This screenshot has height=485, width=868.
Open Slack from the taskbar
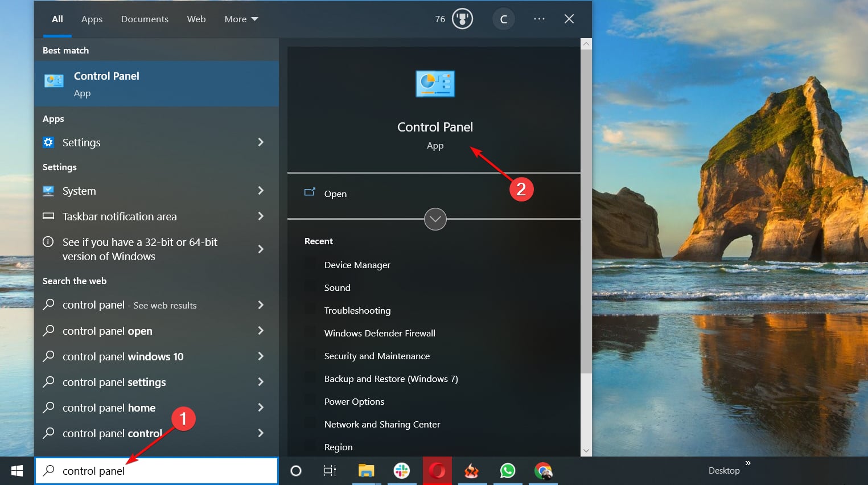[x=402, y=471]
